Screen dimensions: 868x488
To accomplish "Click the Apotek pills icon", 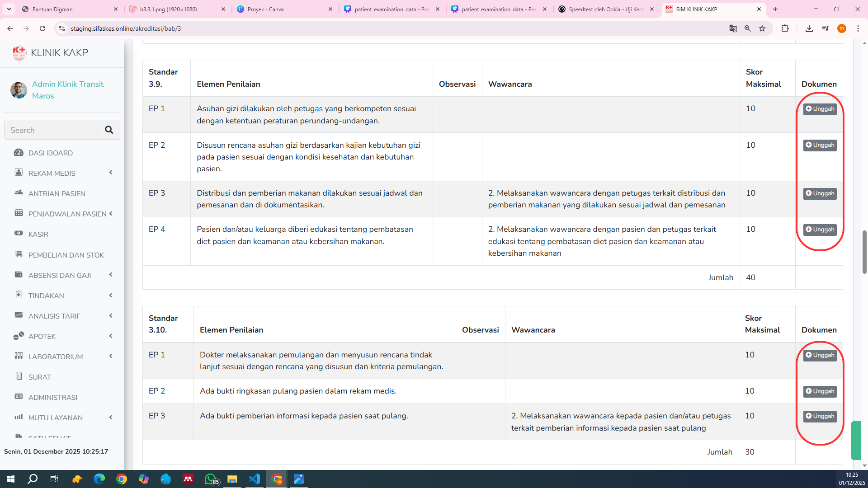I will [19, 336].
